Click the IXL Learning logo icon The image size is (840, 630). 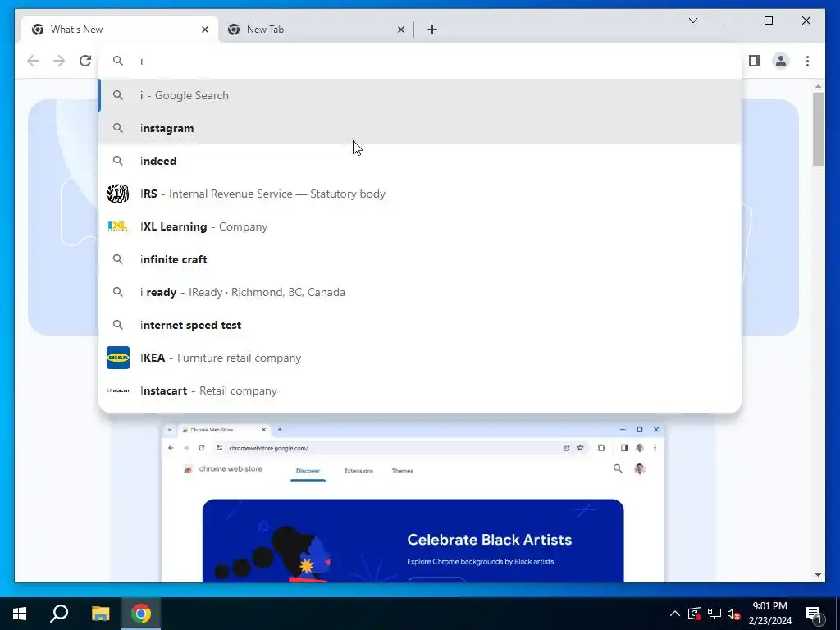118,226
